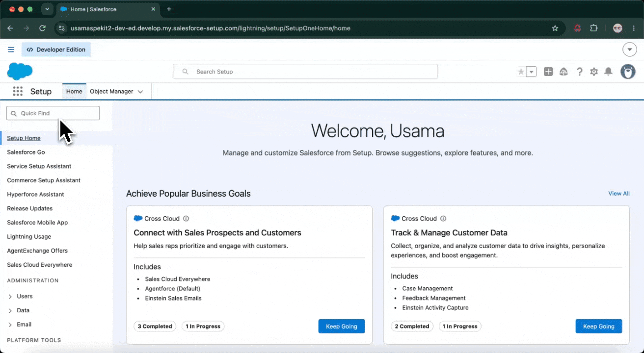Open Lightning Usage
644x353 pixels.
[29, 237]
